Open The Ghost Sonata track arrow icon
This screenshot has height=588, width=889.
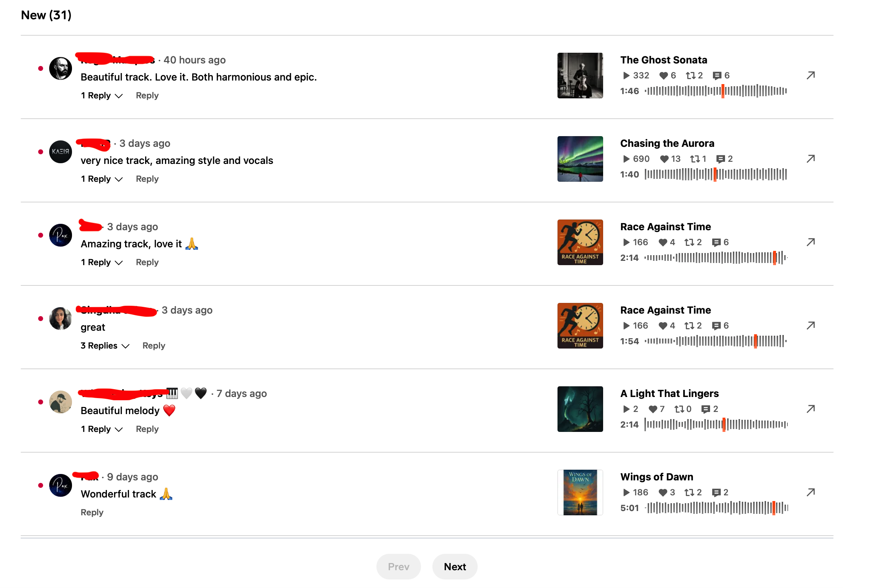pyautogui.click(x=811, y=76)
